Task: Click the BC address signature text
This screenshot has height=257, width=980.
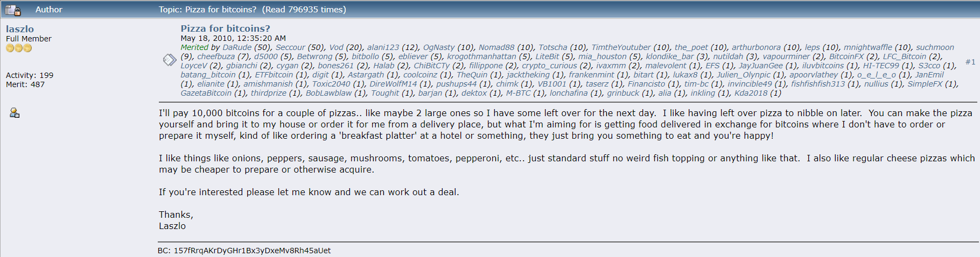Action: (x=244, y=251)
